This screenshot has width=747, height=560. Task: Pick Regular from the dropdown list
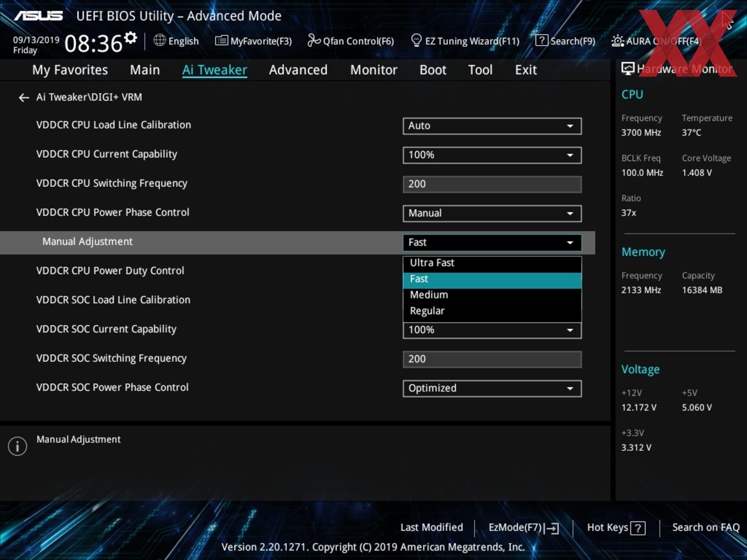492,311
